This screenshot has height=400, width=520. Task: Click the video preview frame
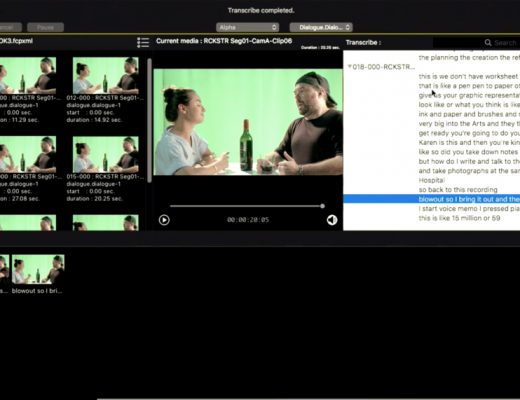tap(248, 122)
